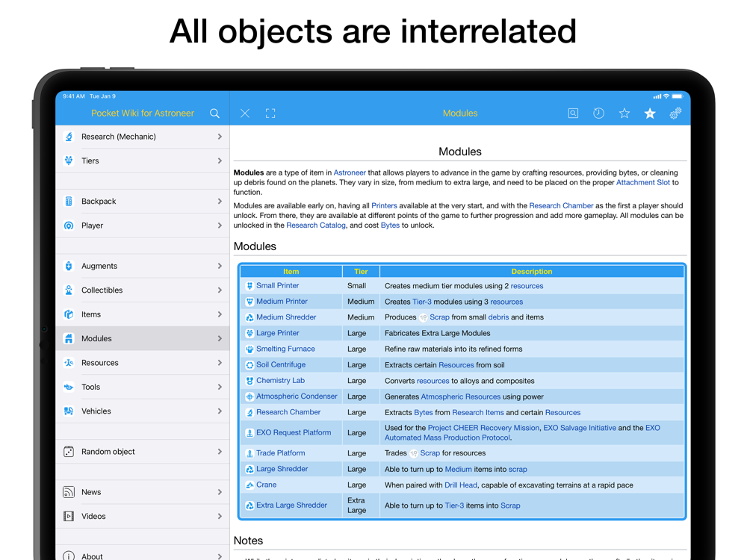Expand the Collectibles chevron
This screenshot has width=747, height=560.
point(220,290)
